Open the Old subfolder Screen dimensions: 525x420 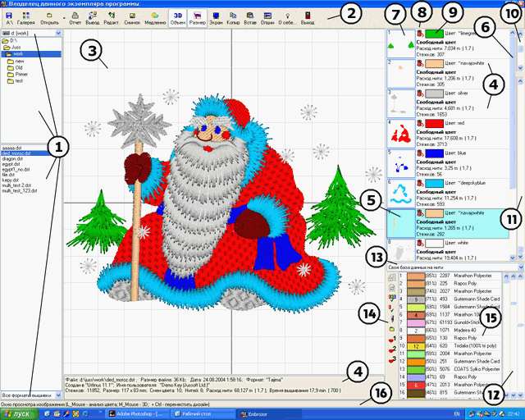[x=15, y=67]
